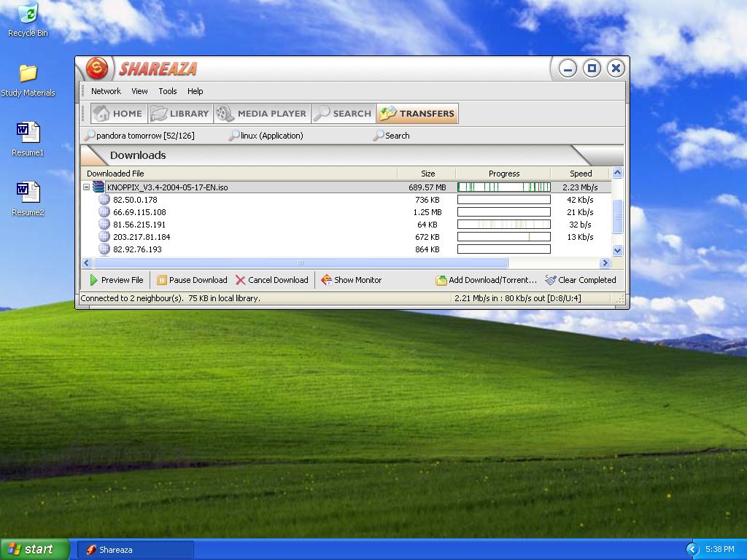Switch to the Media Player
Viewport: 747px width, 560px height.
[262, 114]
